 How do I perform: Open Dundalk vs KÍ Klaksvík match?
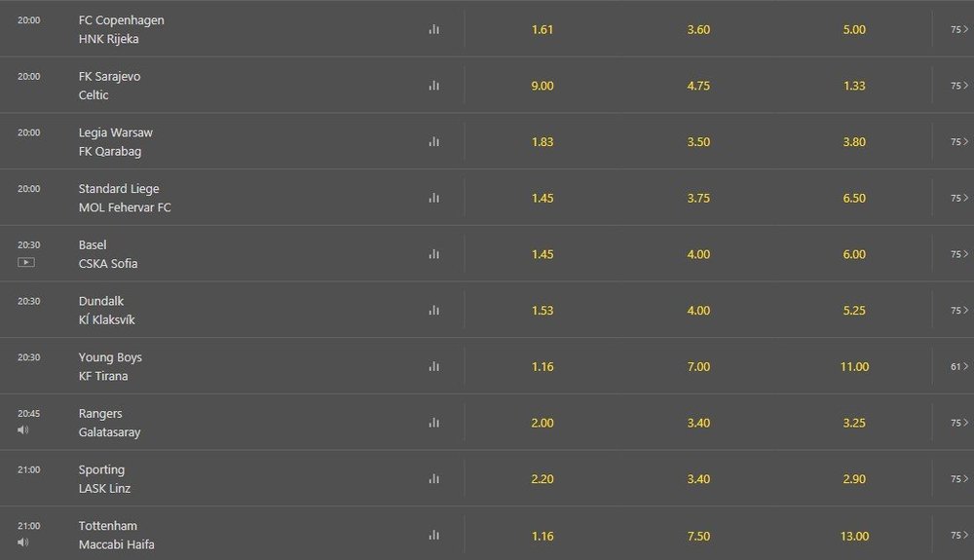pyautogui.click(x=107, y=311)
